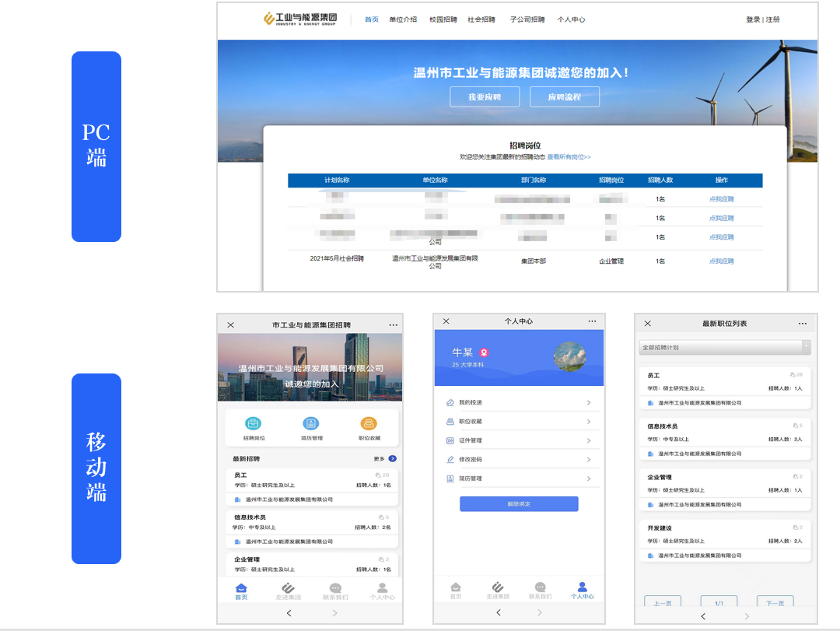Tap the gender badge next to 牛某

point(484,352)
